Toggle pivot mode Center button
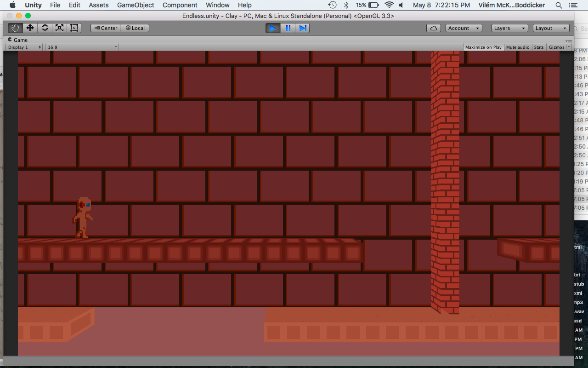588x368 pixels. (x=105, y=28)
